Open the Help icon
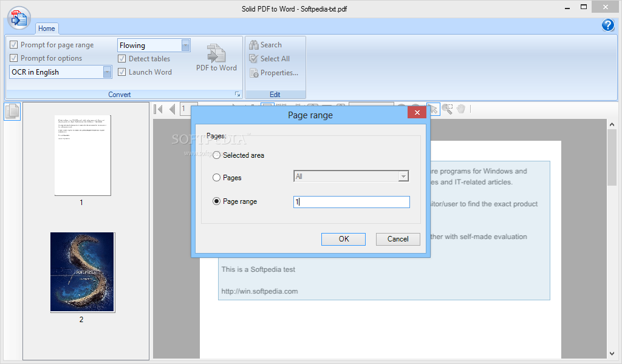622x364 pixels. coord(607,25)
